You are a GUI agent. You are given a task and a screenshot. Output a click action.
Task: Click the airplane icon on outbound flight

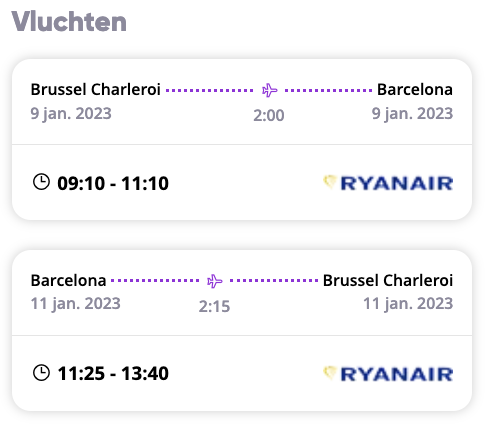pos(269,90)
